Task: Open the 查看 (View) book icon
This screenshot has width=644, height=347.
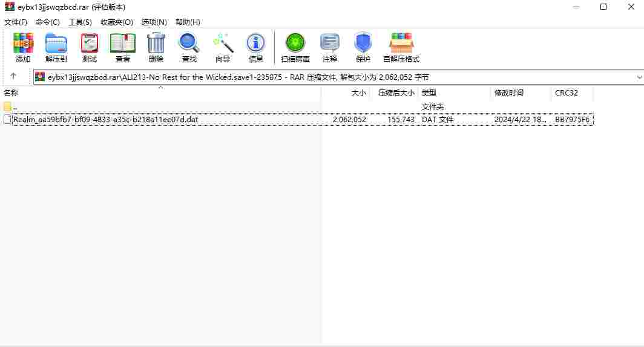Action: pyautogui.click(x=122, y=48)
